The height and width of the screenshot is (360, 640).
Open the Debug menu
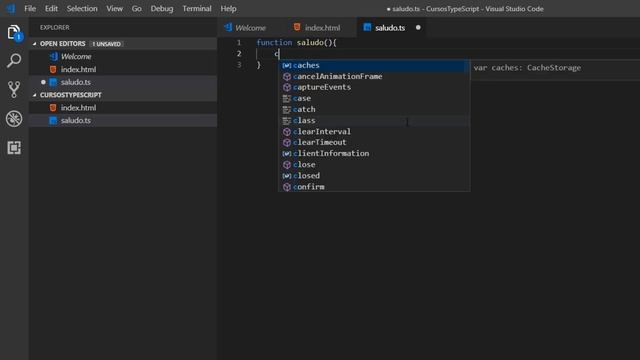[162, 9]
